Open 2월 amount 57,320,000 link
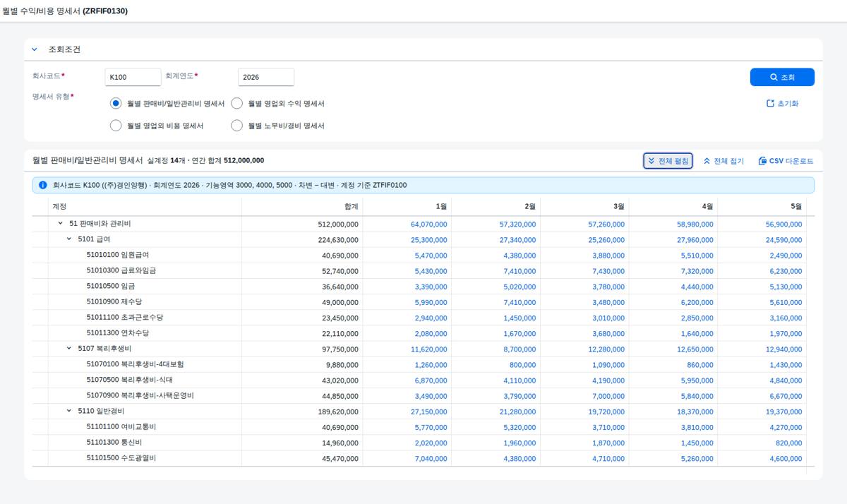 pyautogui.click(x=517, y=224)
